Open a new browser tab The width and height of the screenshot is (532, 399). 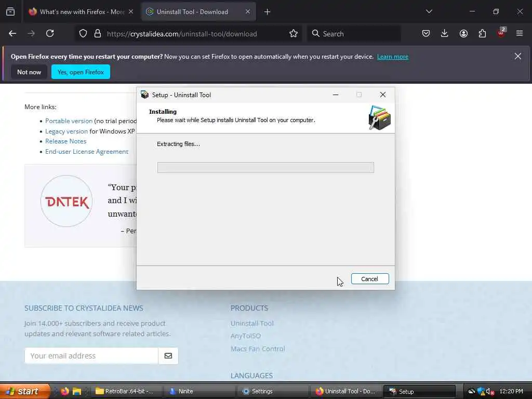[268, 12]
